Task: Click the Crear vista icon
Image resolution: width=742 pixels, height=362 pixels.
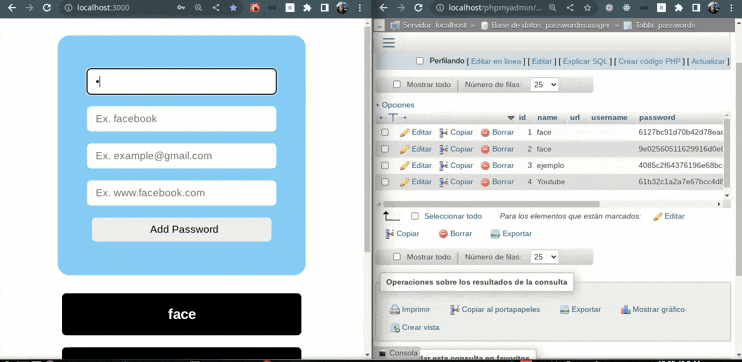Action: [395, 327]
